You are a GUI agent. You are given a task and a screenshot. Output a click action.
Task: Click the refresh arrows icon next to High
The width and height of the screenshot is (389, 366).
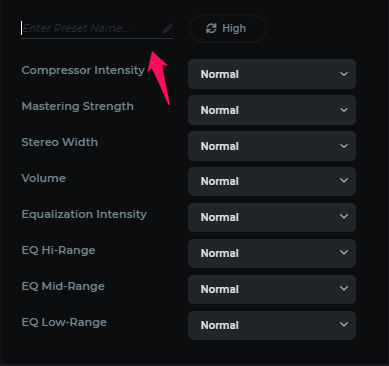[x=211, y=28]
